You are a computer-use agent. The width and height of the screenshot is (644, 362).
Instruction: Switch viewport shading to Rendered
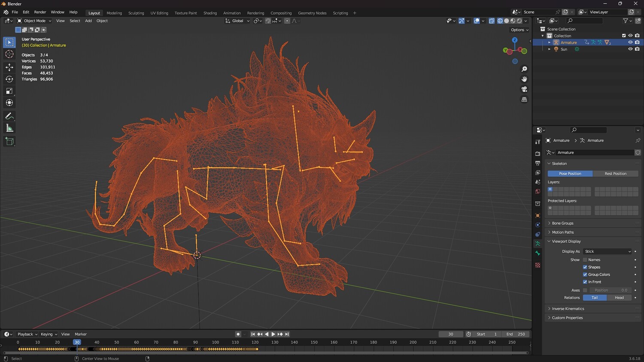(x=519, y=21)
